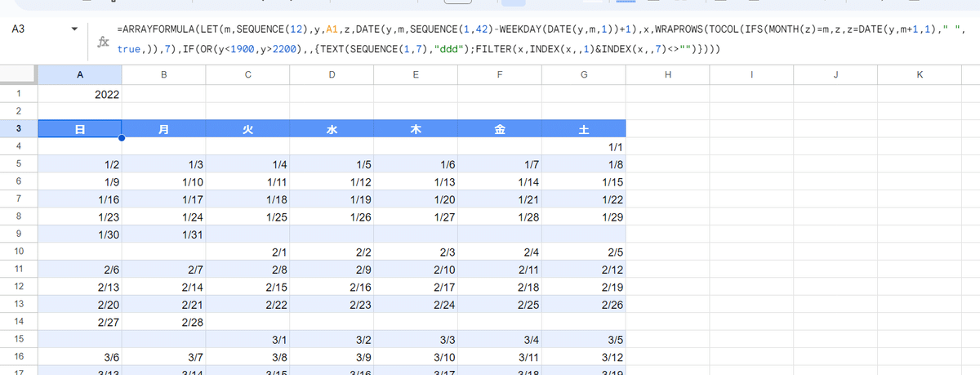The image size is (980, 375).
Task: Click the 水 header cell
Action: point(332,129)
